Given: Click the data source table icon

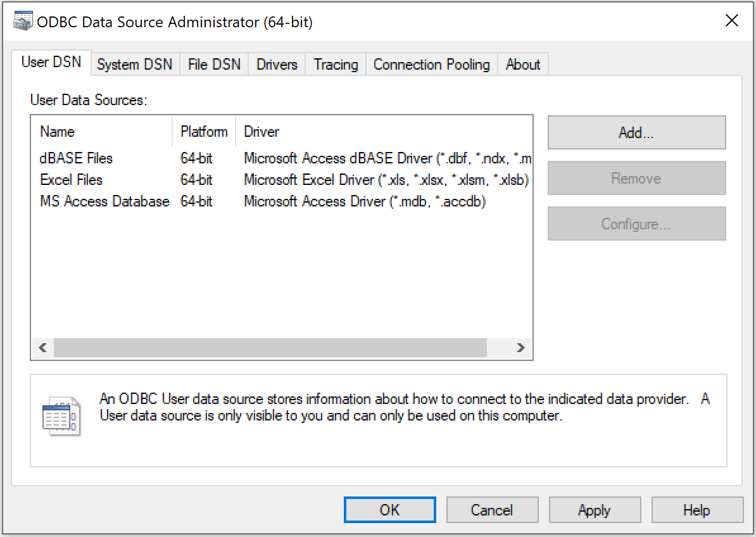Looking at the screenshot, I should coord(61,416).
